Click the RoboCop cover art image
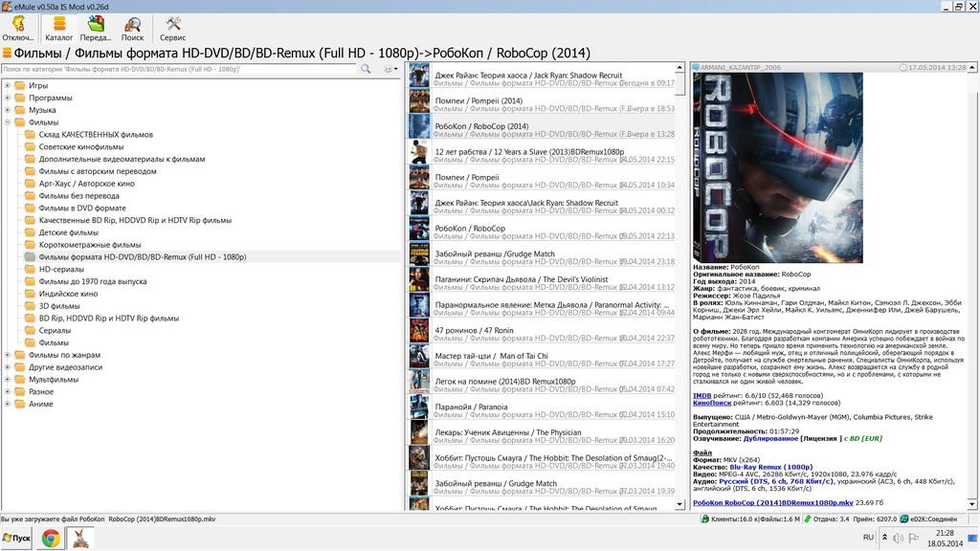The height and width of the screenshot is (551, 980). [x=778, y=167]
